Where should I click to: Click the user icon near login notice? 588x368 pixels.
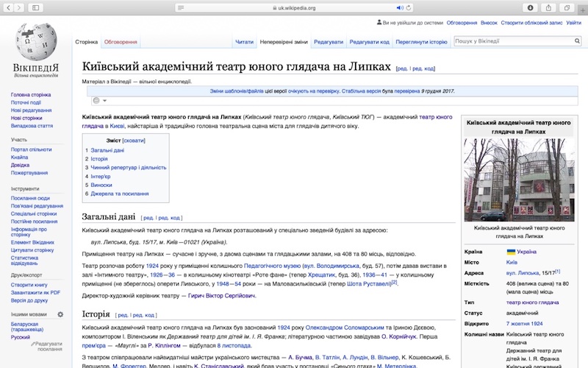[x=379, y=23]
